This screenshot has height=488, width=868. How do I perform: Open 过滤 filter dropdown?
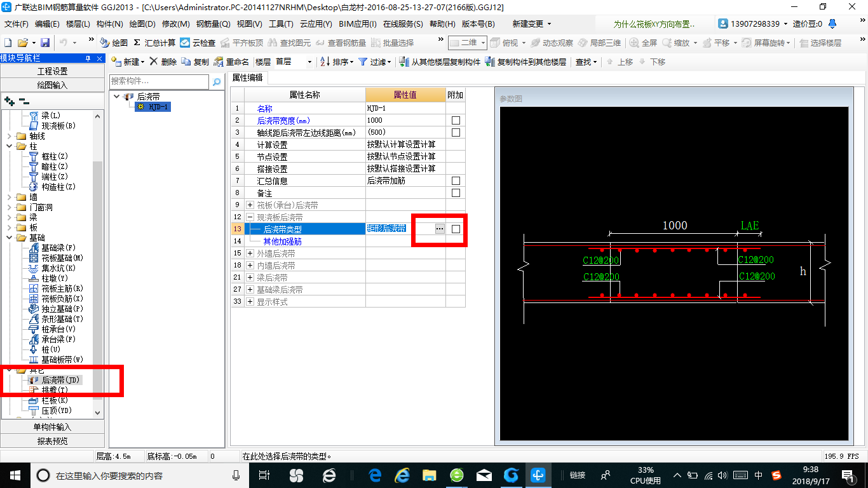375,62
